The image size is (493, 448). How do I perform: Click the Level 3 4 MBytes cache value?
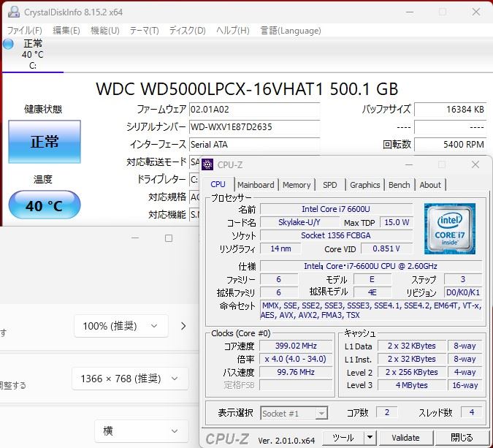(x=412, y=385)
